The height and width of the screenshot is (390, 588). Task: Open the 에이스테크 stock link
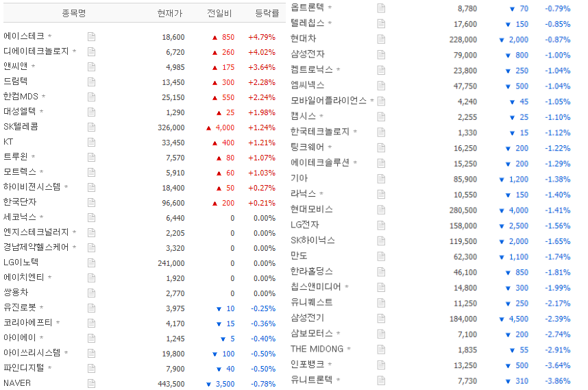[24, 36]
